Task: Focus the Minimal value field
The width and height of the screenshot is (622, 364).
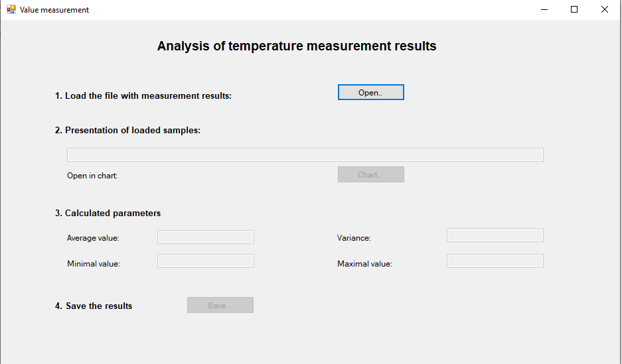Action: (206, 261)
